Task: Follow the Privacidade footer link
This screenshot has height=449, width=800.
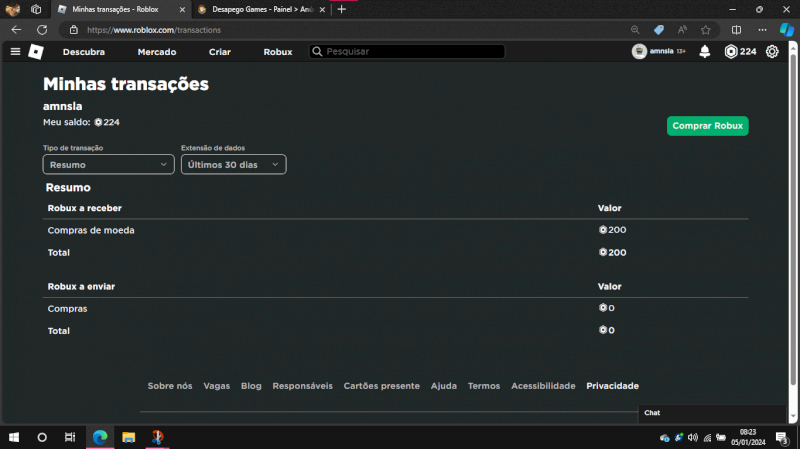Action: [612, 386]
